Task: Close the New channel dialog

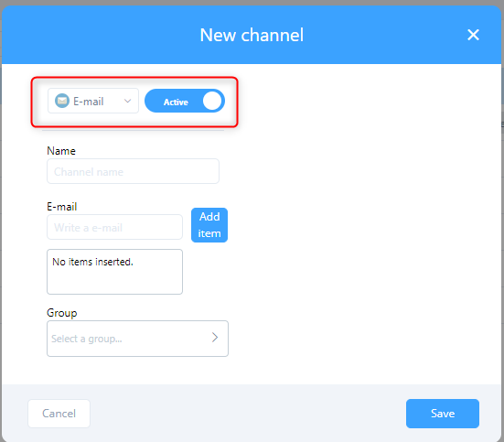Action: [473, 35]
